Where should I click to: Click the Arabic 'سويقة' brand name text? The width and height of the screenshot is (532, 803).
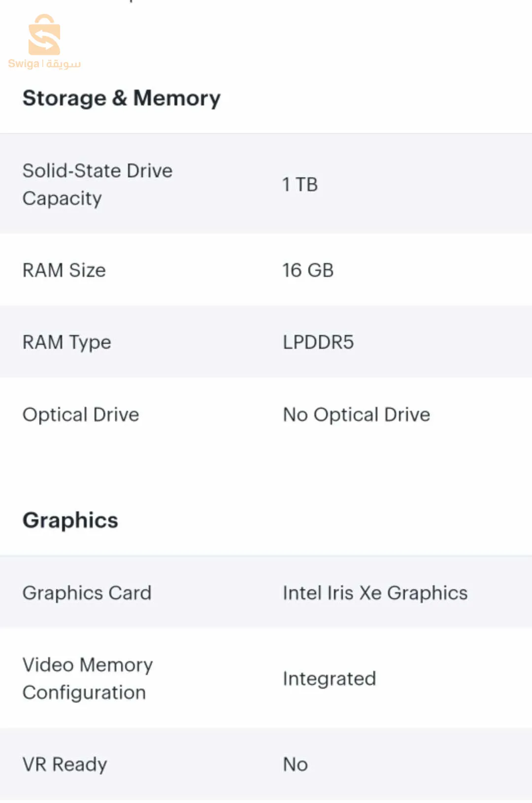[64, 64]
